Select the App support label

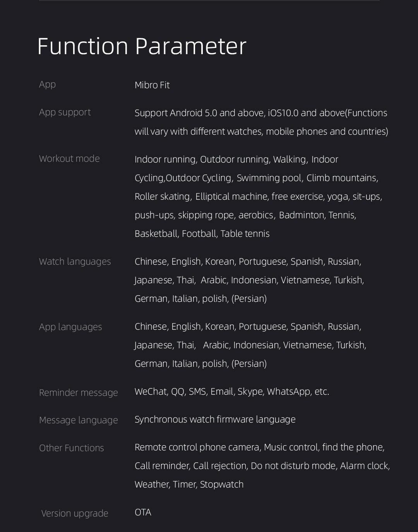click(x=65, y=113)
